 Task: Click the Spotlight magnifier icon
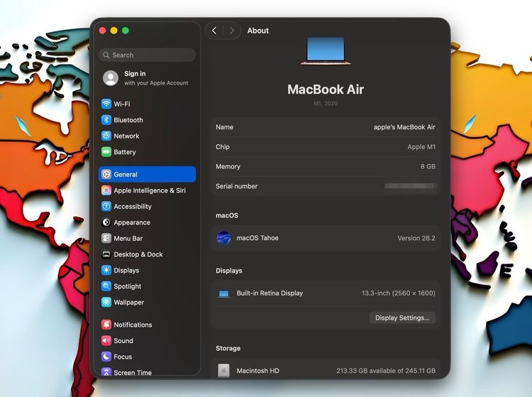[x=106, y=286]
